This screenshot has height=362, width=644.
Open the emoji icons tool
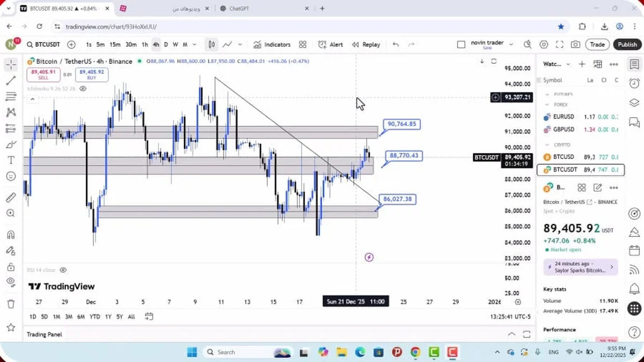click(x=11, y=176)
